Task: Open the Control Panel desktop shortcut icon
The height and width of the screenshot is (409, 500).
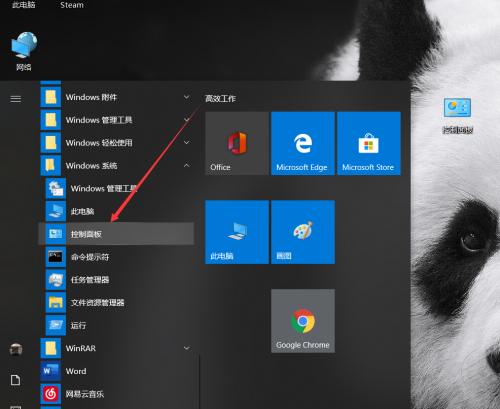Action: pyautogui.click(x=457, y=107)
